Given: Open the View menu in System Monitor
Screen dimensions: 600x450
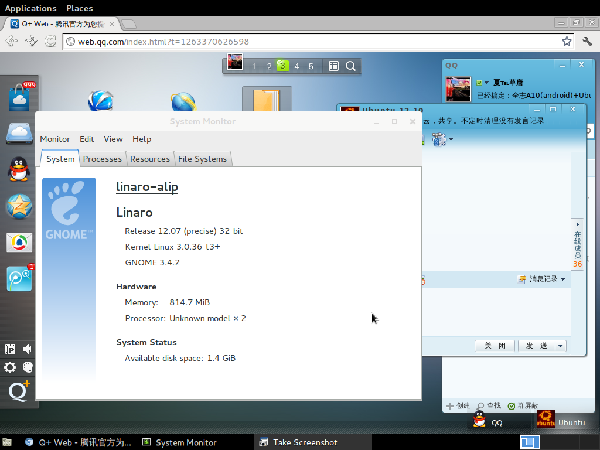Looking at the screenshot, I should pyautogui.click(x=113, y=139).
